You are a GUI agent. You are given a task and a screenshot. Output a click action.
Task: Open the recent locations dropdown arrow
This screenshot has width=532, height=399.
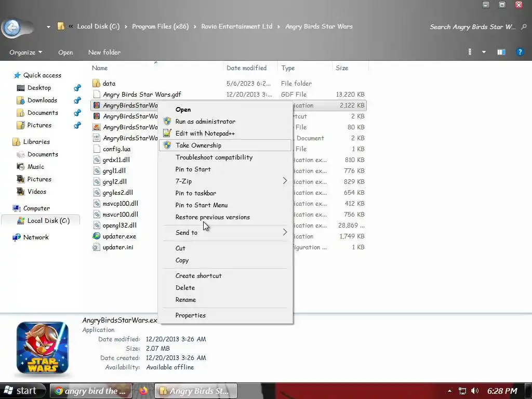[48, 26]
